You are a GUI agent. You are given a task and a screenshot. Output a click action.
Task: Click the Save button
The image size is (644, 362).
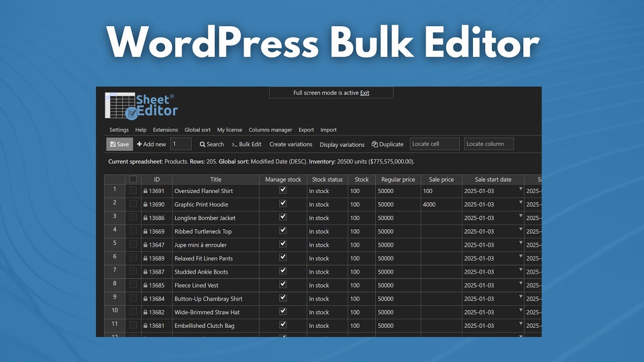[120, 144]
